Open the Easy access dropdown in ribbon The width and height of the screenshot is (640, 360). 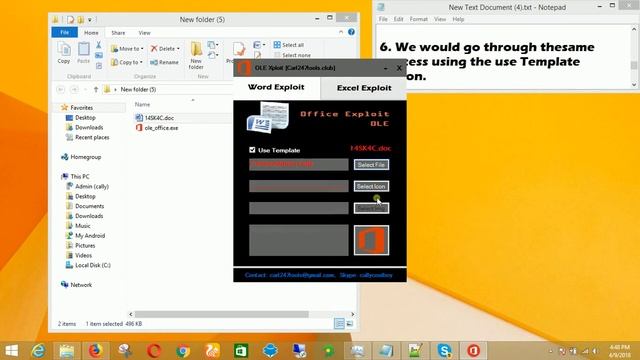pyautogui.click(x=213, y=55)
